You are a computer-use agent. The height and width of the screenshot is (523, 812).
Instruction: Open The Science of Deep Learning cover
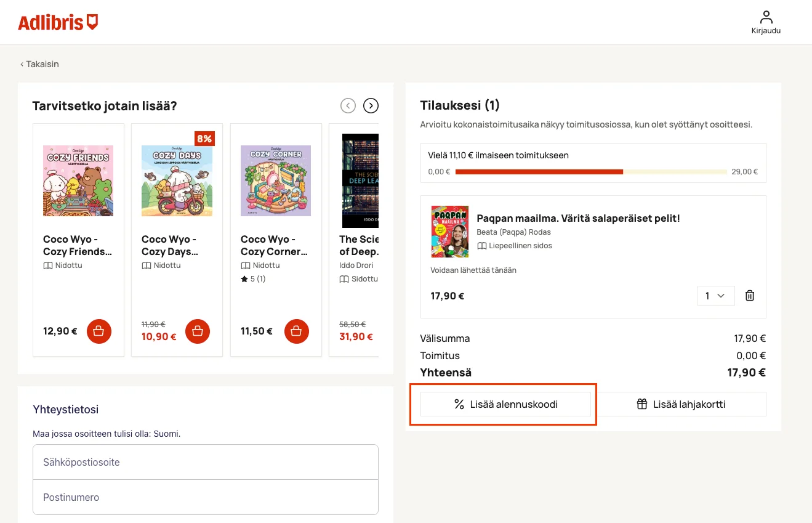coord(360,181)
